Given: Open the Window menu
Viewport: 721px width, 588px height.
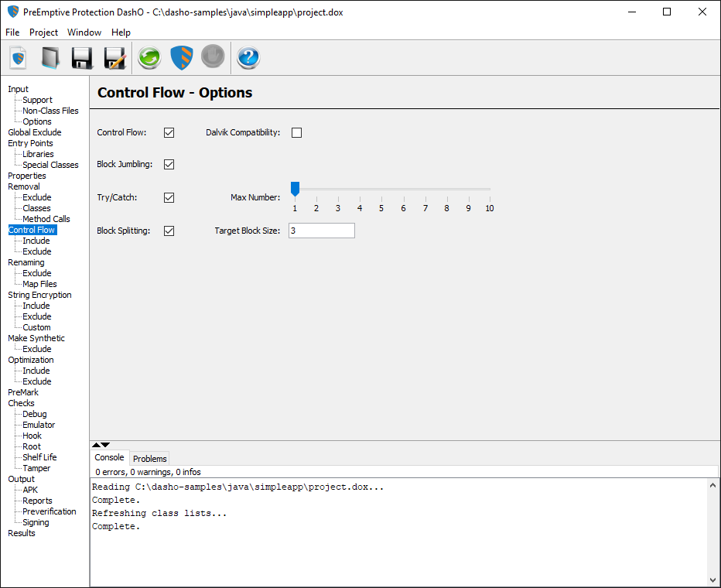Looking at the screenshot, I should click(84, 32).
